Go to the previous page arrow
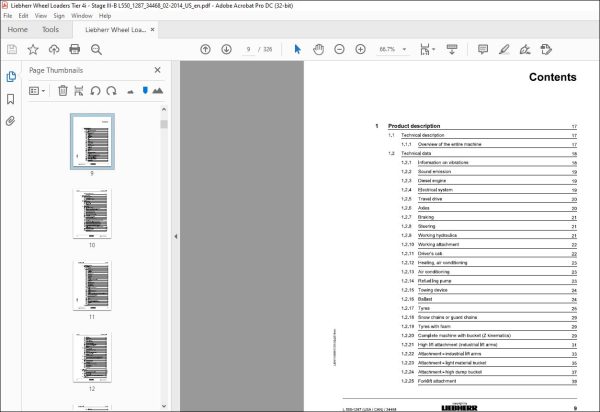Screen dimensions: 600x412 (205, 49)
